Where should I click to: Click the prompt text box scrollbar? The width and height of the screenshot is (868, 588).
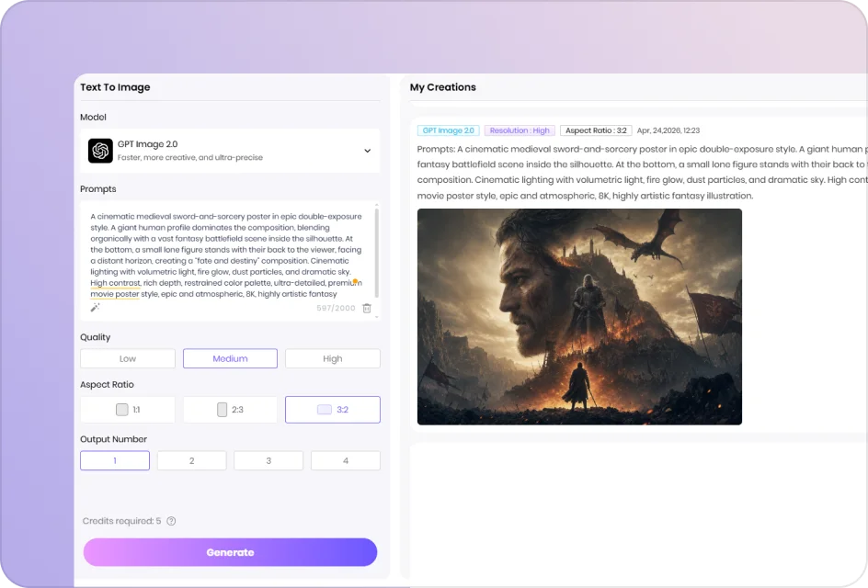(x=377, y=254)
